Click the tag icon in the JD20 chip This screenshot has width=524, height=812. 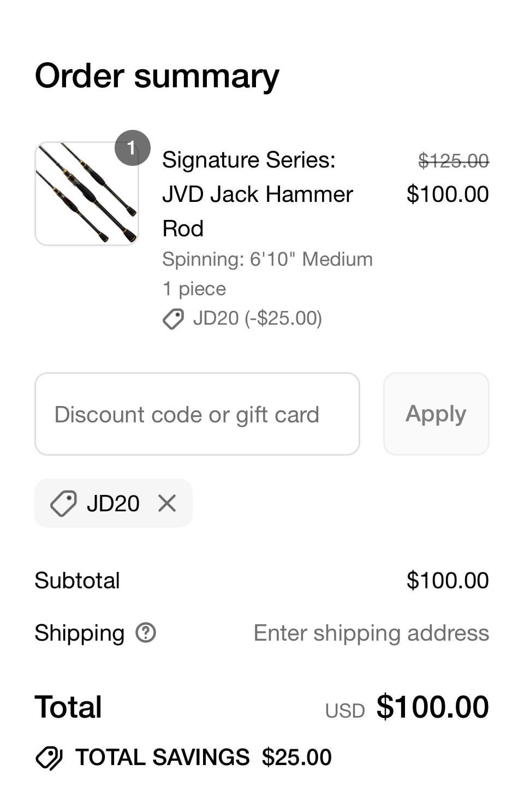pos(63,503)
